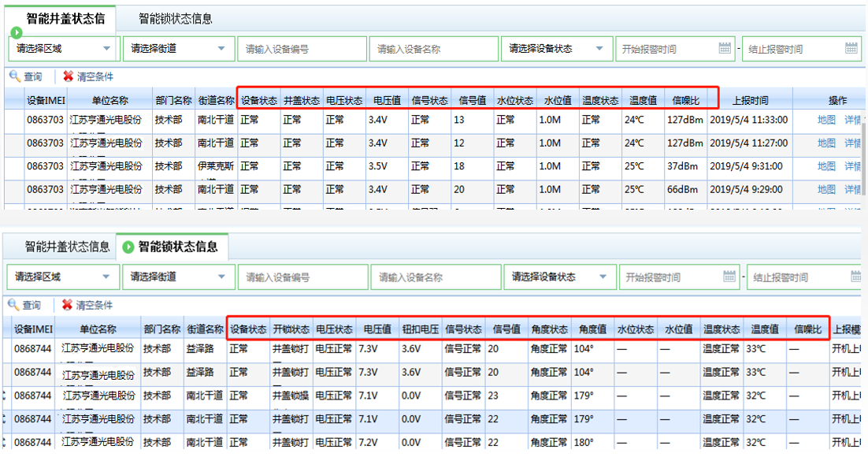
Task: Click the green arrow icon on the active 智能锁状态信息 tab
Action: point(128,247)
